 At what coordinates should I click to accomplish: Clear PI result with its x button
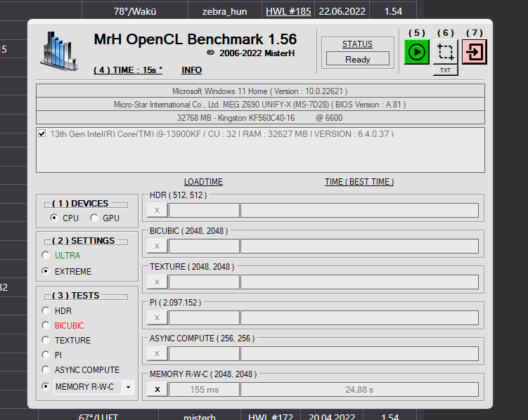(157, 317)
